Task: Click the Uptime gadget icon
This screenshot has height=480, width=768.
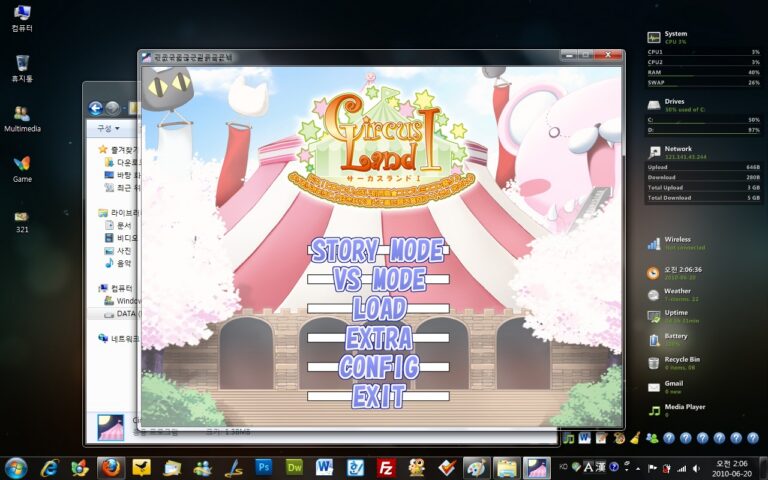Action: pos(654,316)
